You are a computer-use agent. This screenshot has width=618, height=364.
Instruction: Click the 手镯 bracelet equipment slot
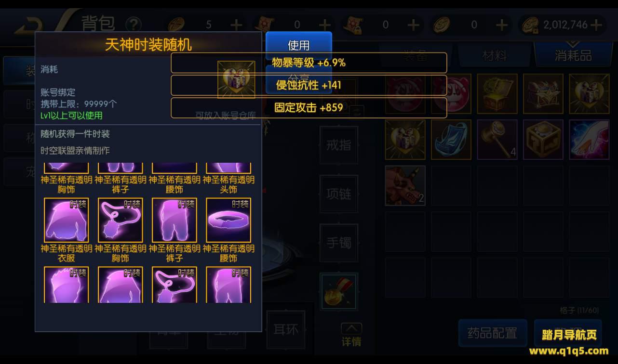coord(339,243)
